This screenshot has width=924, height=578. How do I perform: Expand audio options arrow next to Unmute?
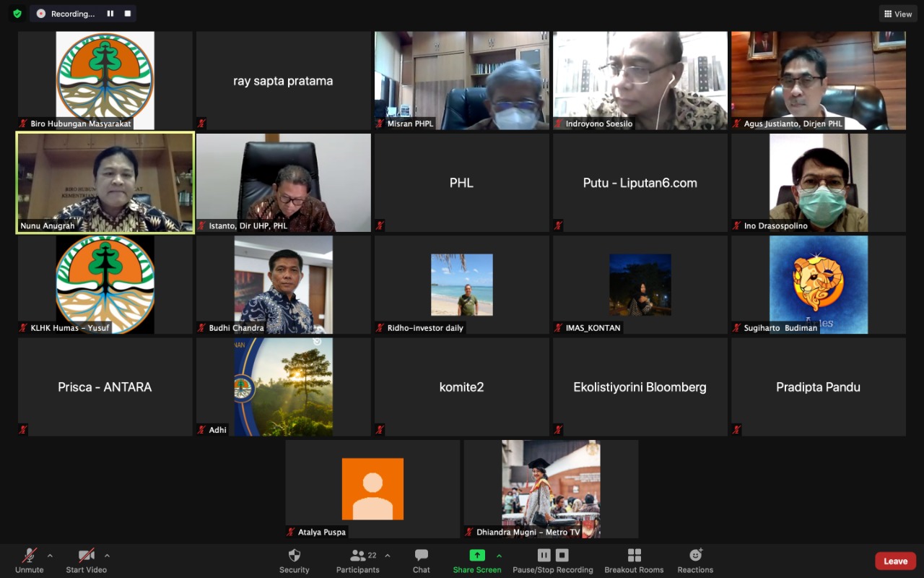click(x=50, y=556)
